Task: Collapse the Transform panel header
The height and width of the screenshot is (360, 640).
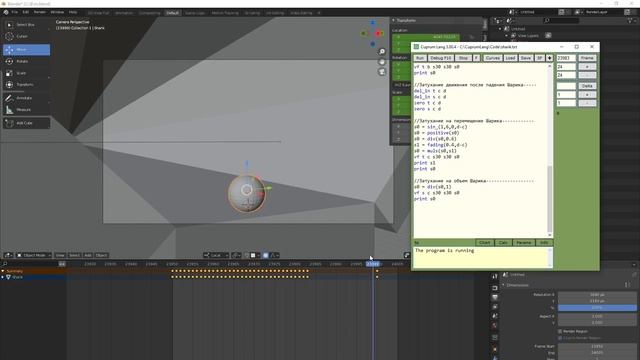Action: click(x=406, y=20)
